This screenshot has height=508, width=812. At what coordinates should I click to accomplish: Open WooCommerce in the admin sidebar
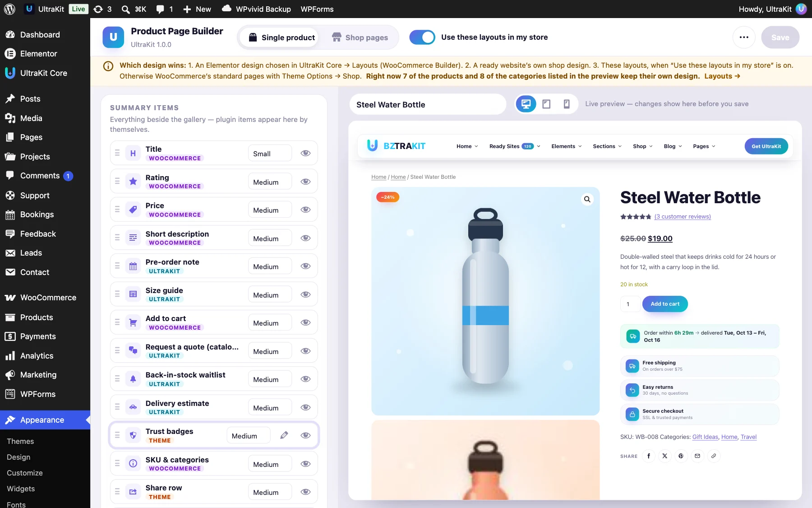(x=45, y=298)
